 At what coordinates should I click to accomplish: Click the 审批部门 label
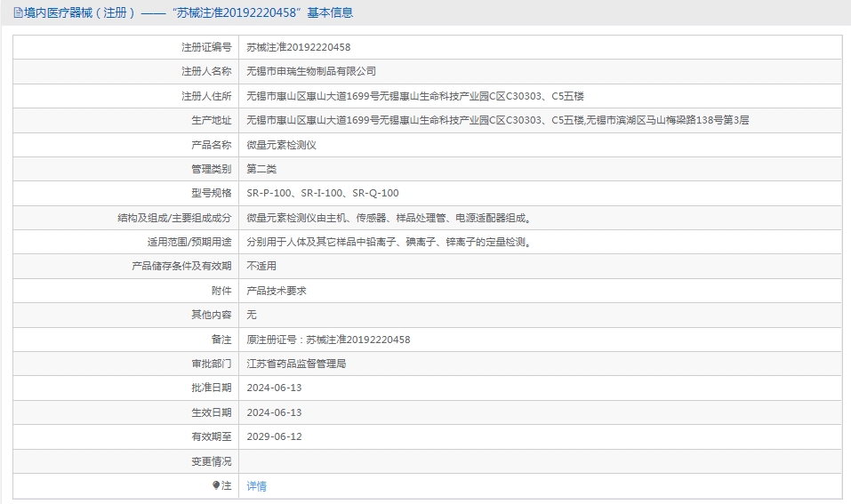tap(211, 364)
